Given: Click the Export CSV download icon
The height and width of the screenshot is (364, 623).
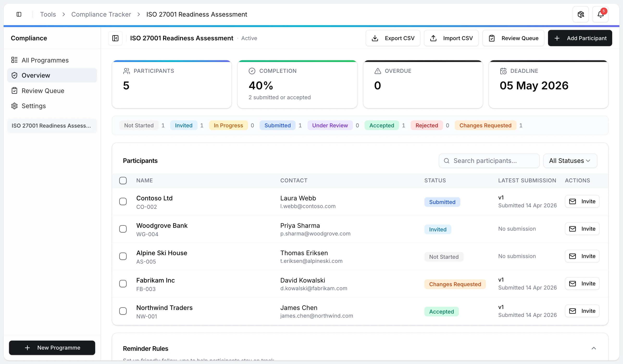Looking at the screenshot, I should tap(375, 38).
